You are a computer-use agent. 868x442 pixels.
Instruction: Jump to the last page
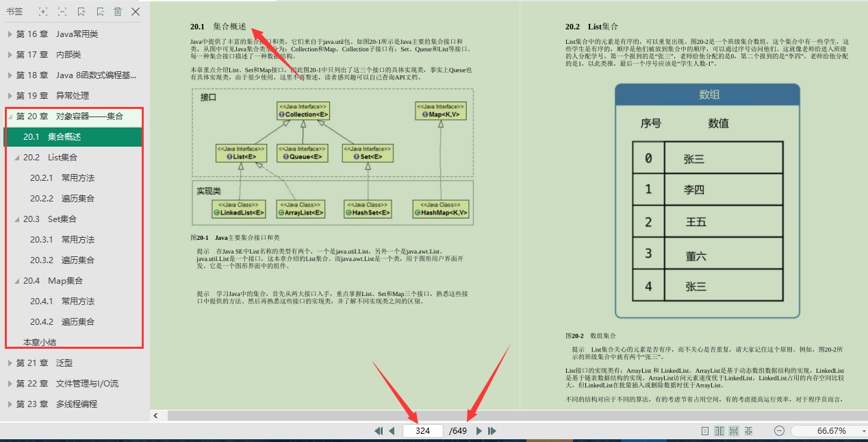492,431
